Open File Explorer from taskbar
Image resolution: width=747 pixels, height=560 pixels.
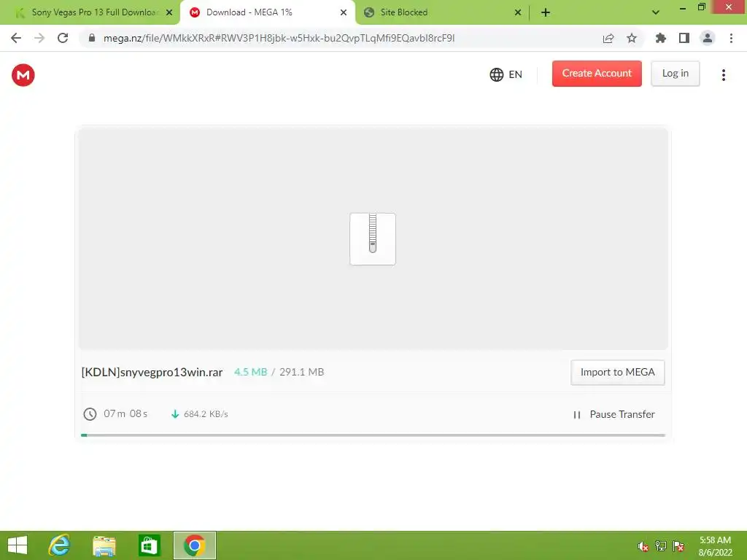pyautogui.click(x=104, y=545)
